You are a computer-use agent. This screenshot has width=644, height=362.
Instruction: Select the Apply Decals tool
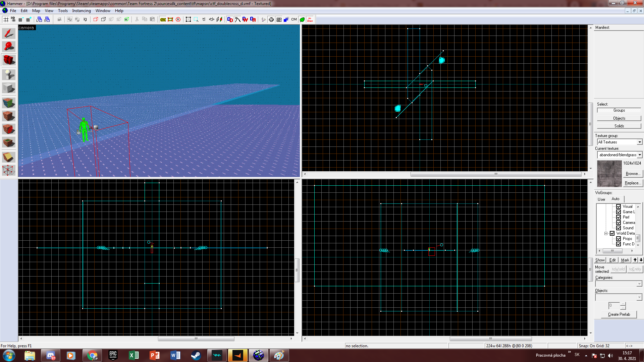(9, 129)
